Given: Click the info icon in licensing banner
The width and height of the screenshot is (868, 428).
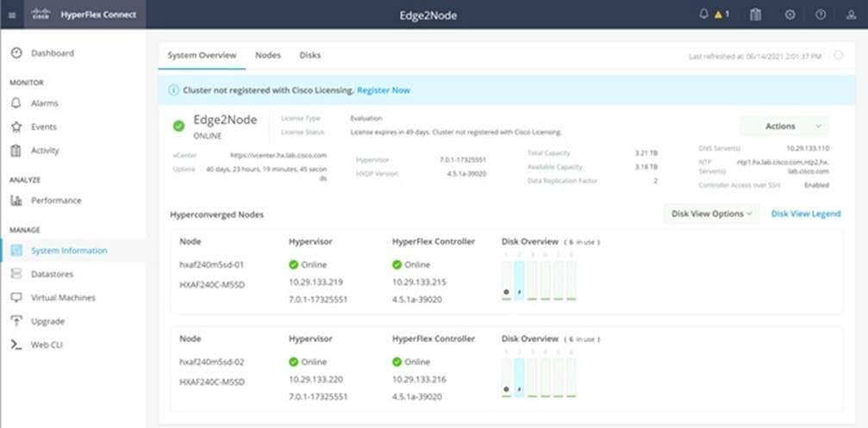Looking at the screenshot, I should click(x=173, y=90).
